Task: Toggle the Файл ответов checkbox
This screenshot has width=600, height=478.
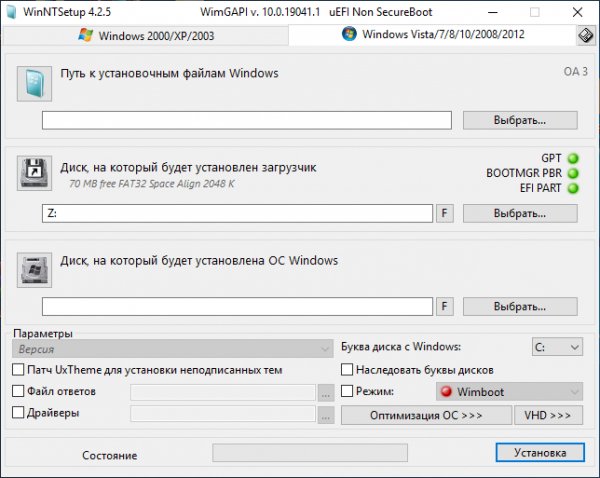Action: [x=18, y=391]
